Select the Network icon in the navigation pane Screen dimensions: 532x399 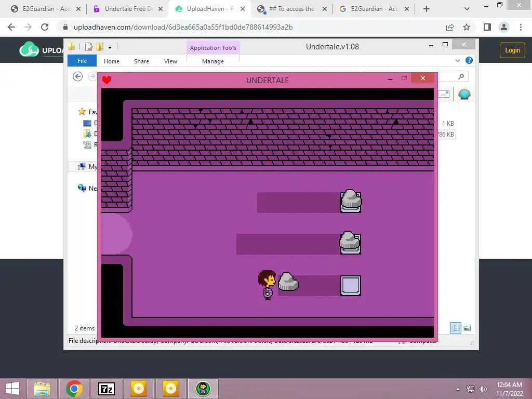pos(82,188)
